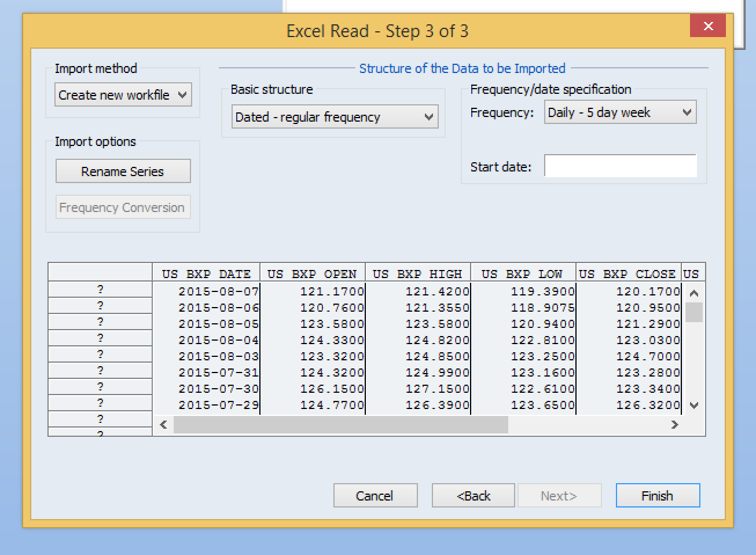Click the horizontal scrollbar thumb in preview
Screen dimensions: 756x555
click(340, 425)
